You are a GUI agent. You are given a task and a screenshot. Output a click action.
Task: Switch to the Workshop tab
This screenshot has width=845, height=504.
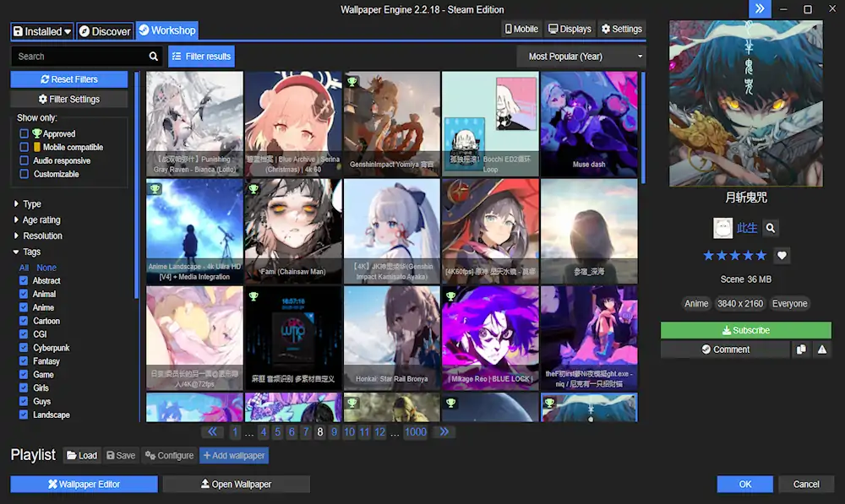click(167, 30)
